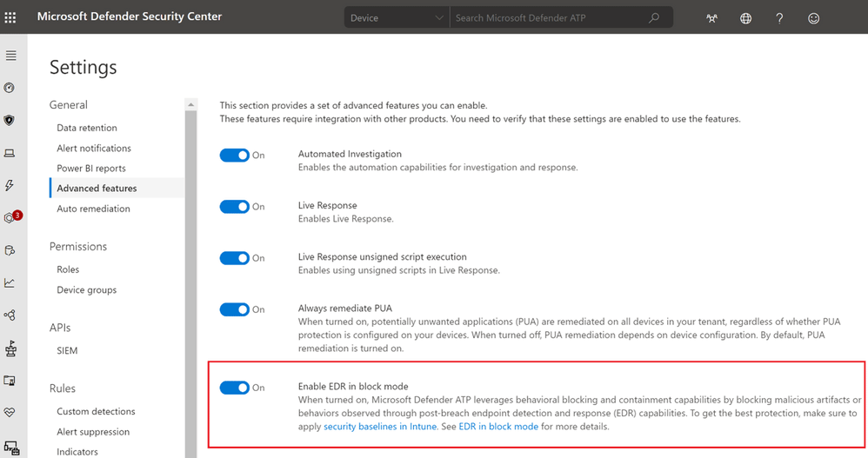The image size is (868, 458).
Task: Toggle Enable EDR in block mode switch
Action: point(235,388)
